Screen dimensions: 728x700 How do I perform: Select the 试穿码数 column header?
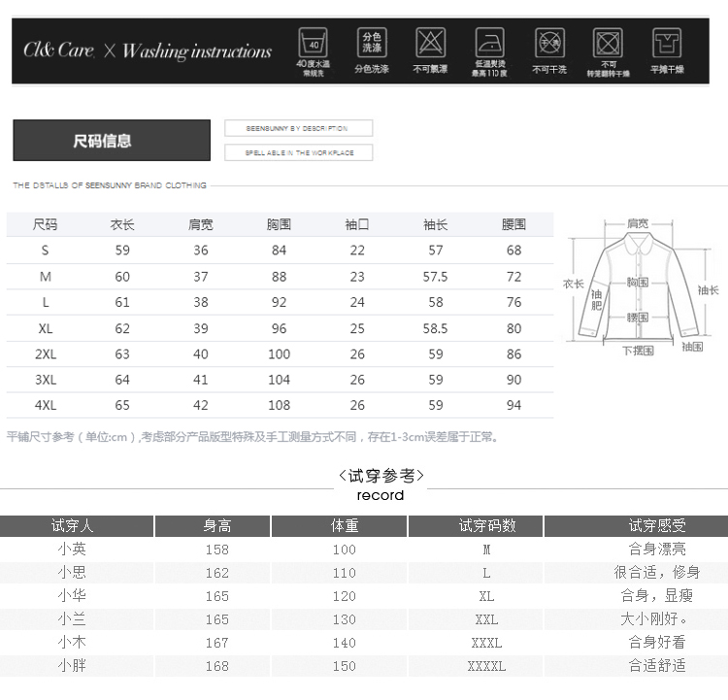[x=486, y=525]
